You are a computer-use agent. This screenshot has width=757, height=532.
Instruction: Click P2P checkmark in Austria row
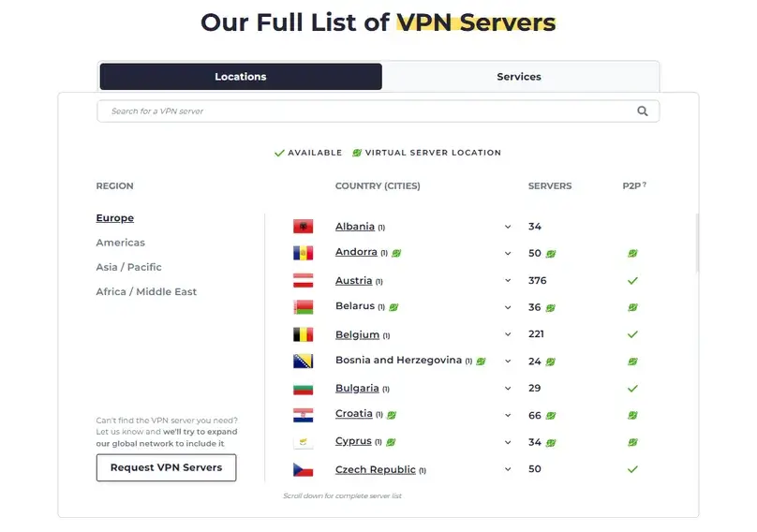632,280
